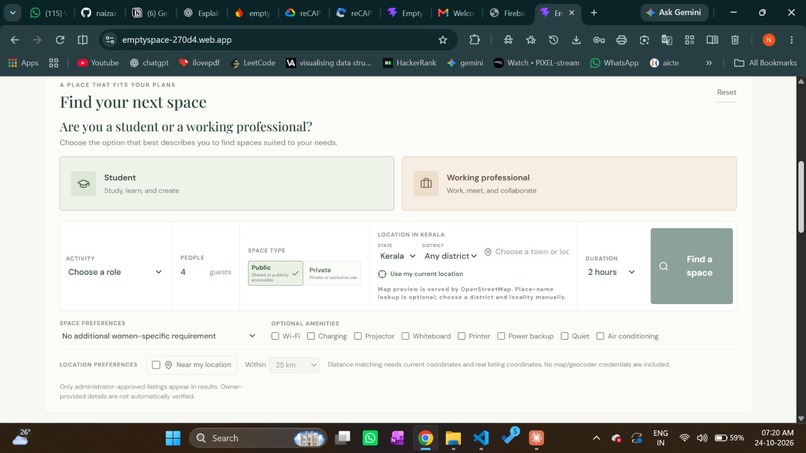Open the reading mode book icon

[712, 40]
